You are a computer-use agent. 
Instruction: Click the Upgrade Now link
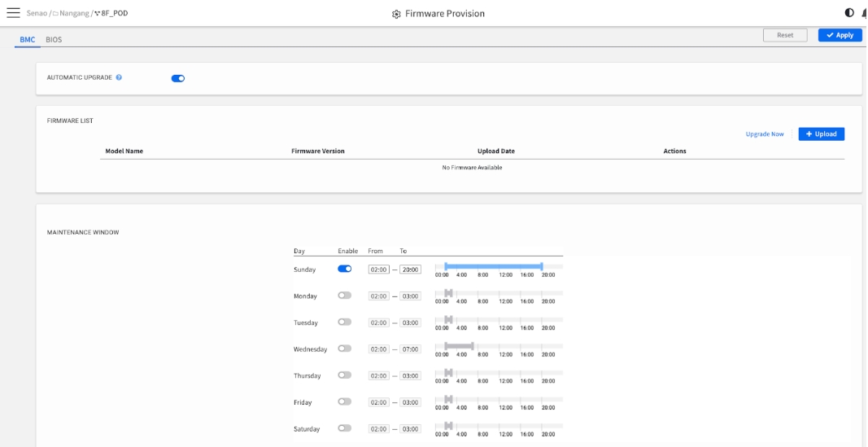coord(764,134)
